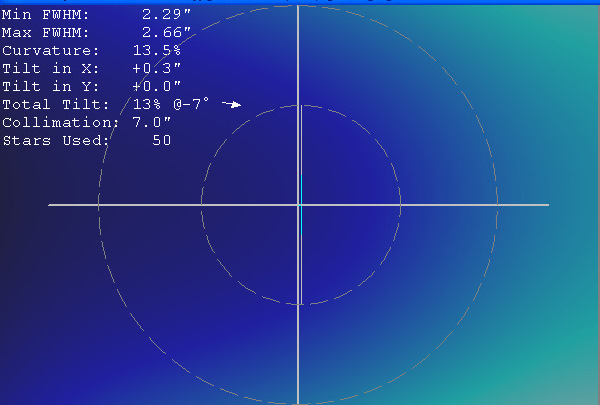Click the outer dashed circle's right edge
This screenshot has width=600, height=405.
click(498, 205)
